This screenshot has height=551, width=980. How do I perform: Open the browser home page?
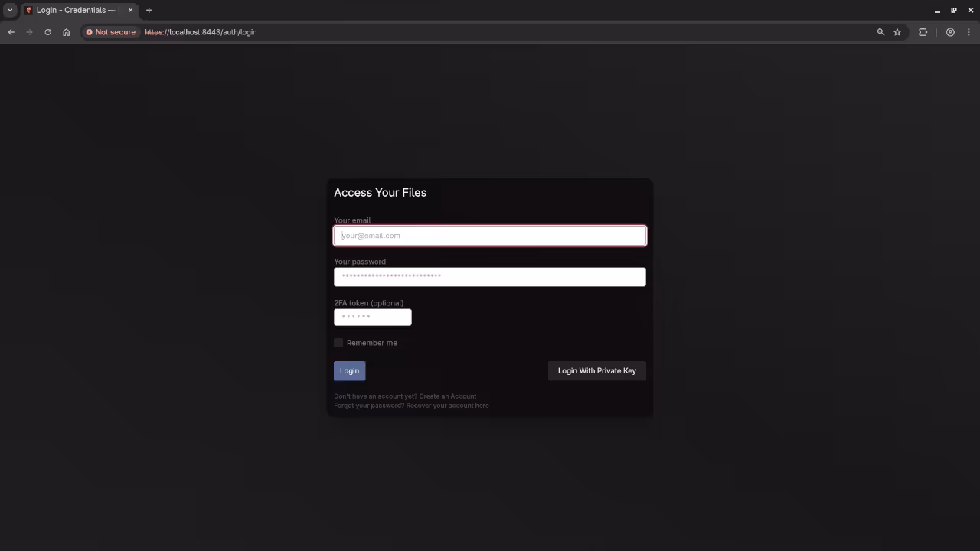[67, 32]
